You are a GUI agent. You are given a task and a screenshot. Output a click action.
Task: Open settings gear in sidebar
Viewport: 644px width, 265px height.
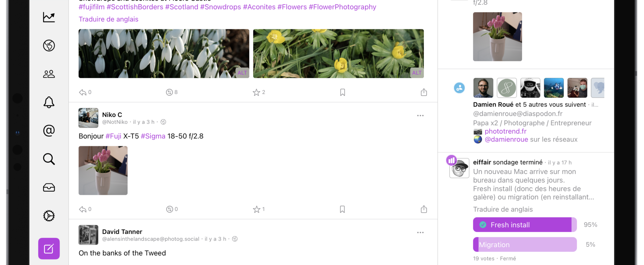(x=49, y=216)
